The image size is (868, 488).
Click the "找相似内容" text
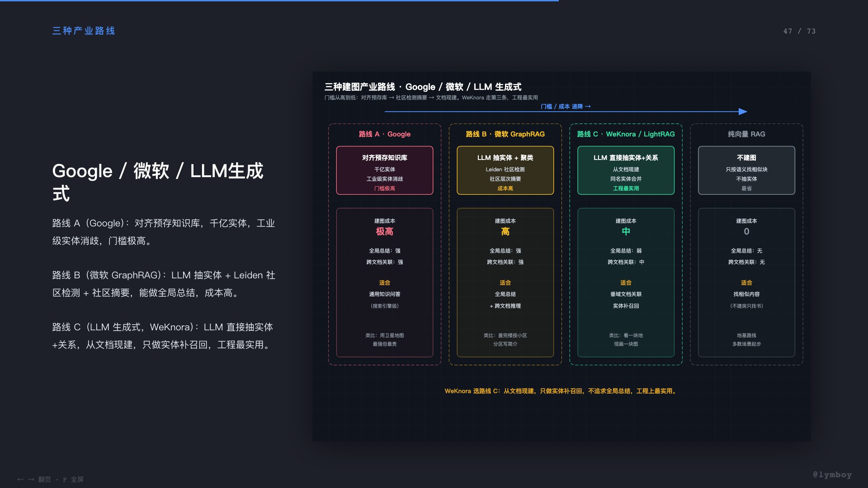pyautogui.click(x=746, y=294)
